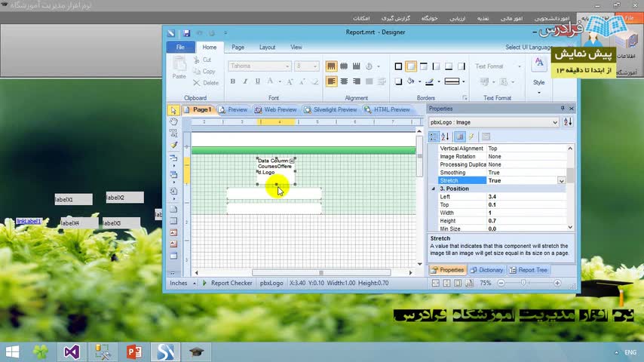Image resolution: width=644 pixels, height=362 pixels.
Task: Toggle Italic font formatting
Action: pyautogui.click(x=245, y=81)
